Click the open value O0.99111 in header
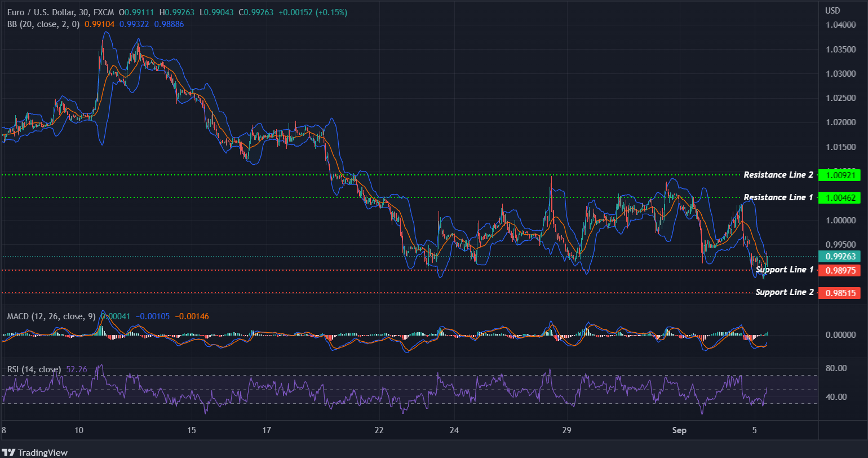Screen dimensions: 868x458 coord(137,12)
